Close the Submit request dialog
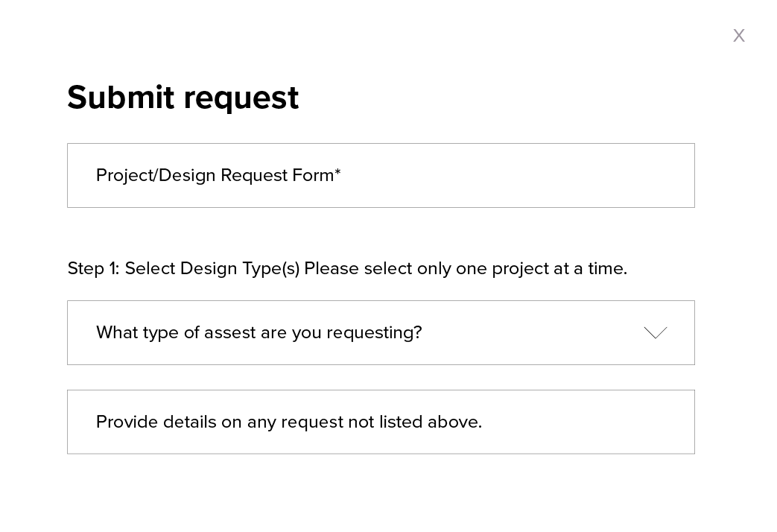The width and height of the screenshot is (777, 532). tap(738, 36)
